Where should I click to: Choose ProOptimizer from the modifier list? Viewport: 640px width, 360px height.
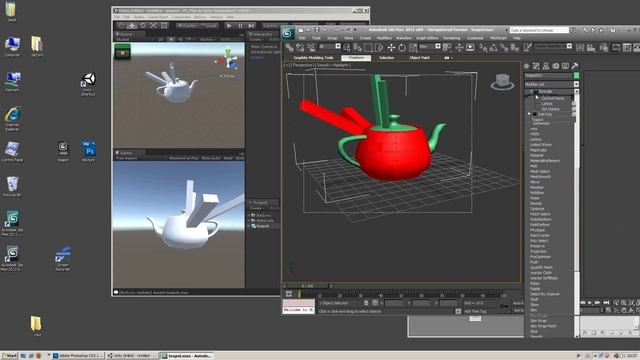[x=541, y=257]
